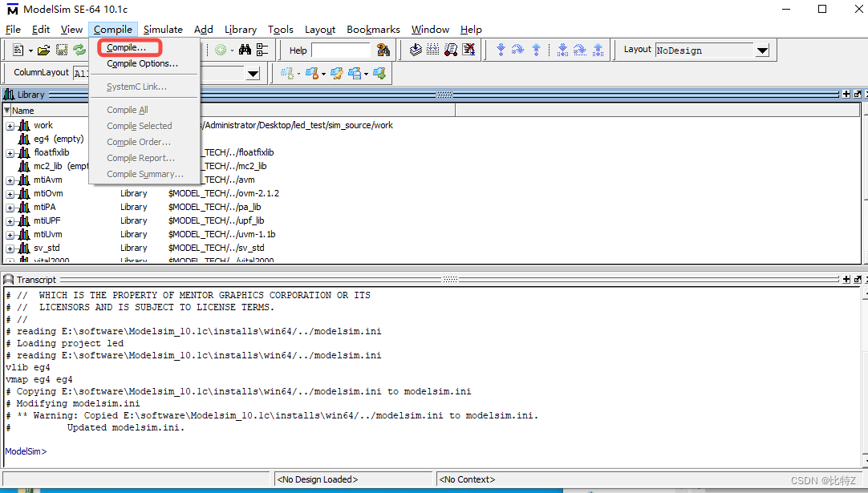Open a file with the Open folder icon
868x493 pixels.
point(43,49)
